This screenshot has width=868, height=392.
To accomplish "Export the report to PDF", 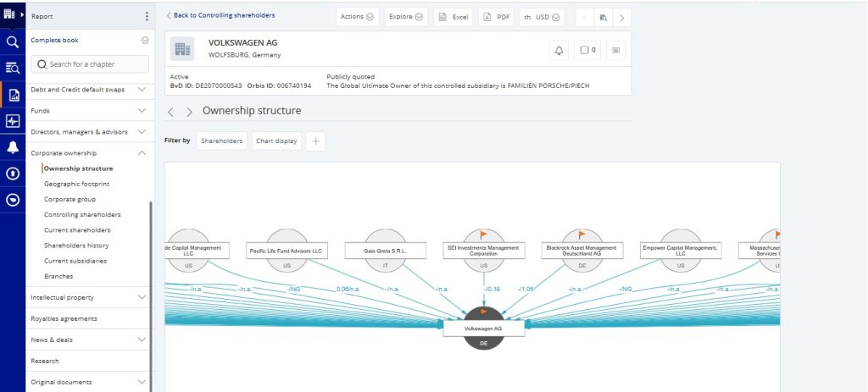I will coord(497,17).
